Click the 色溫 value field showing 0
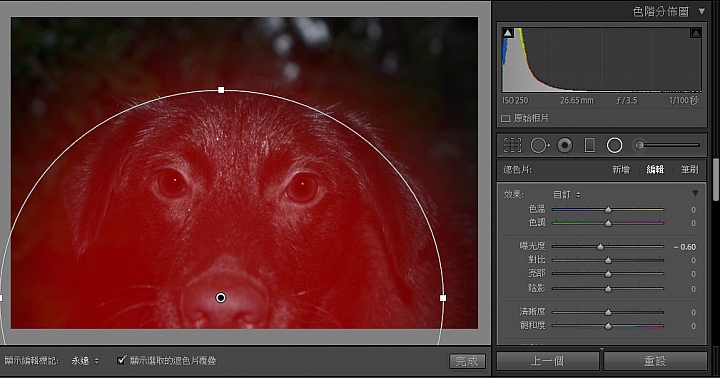This screenshot has width=720, height=378. point(693,210)
